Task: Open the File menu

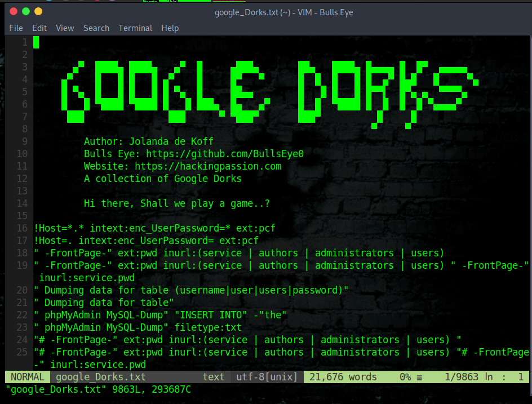Action: coord(16,28)
